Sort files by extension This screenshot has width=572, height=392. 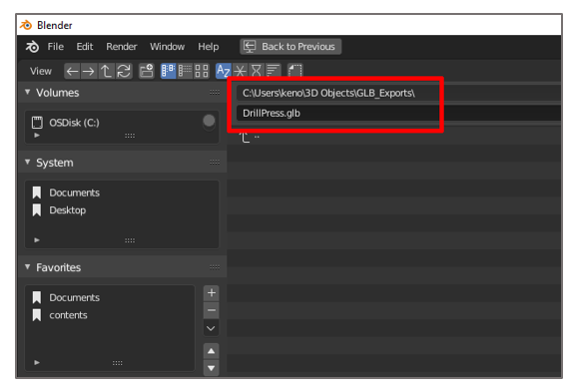pyautogui.click(x=240, y=71)
